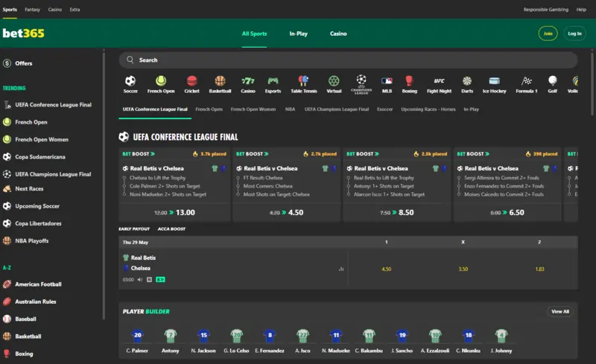The image size is (596, 364).
Task: Open the French Open Women sub-tab
Action: coord(253,109)
